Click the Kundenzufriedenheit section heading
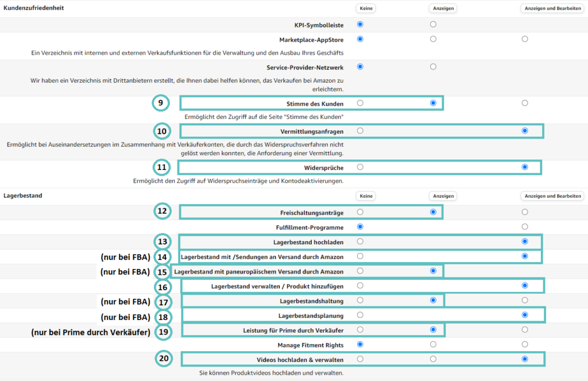 (34, 8)
